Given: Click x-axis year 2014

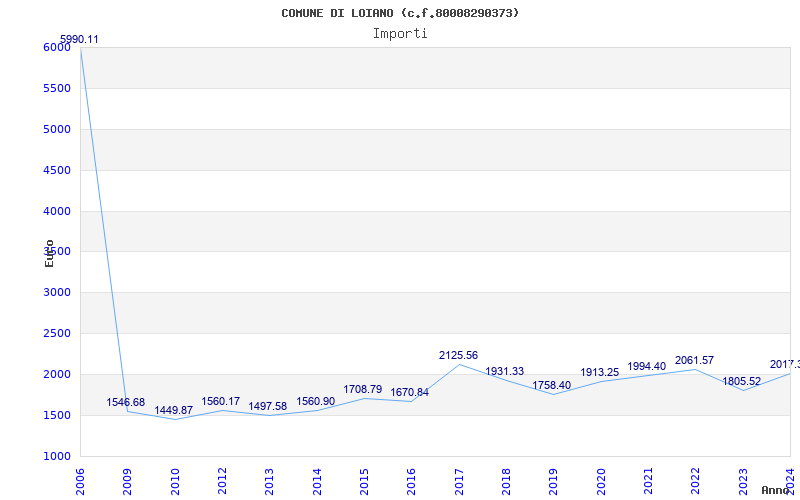Looking at the screenshot, I should [x=317, y=482].
